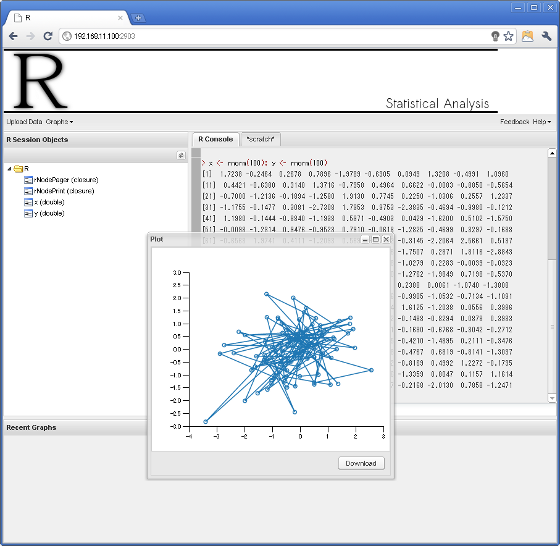Open the browser wrench settings menu
Viewport: 560px width, 546px height.
click(x=546, y=36)
